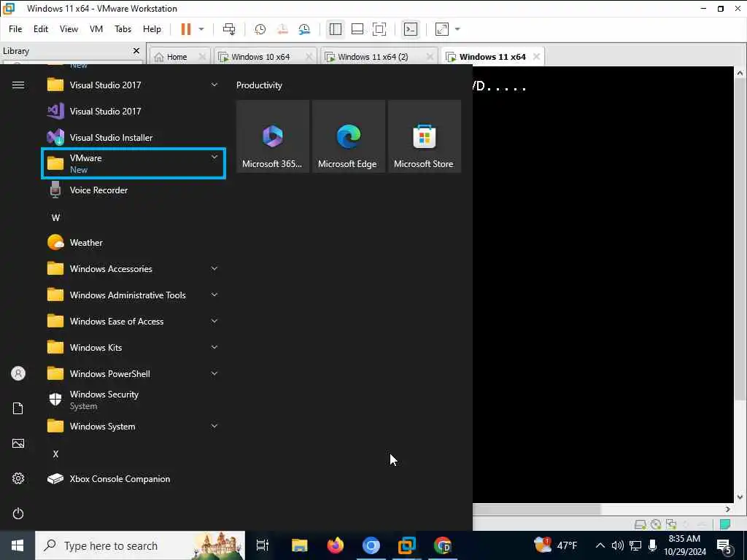Toggle the Show Library sidebar icon
747x560 pixels.
(336, 29)
